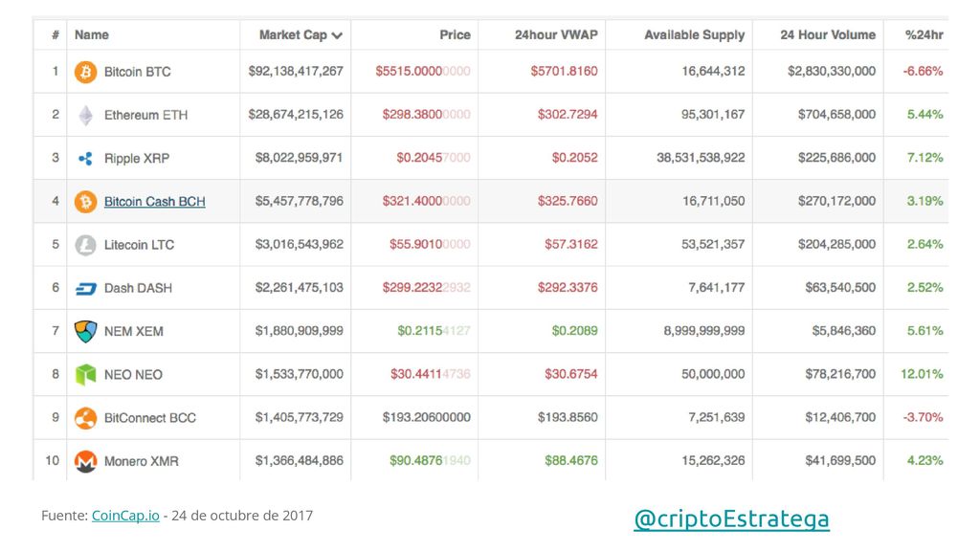Toggle Market Cap sort chevron arrow

pos(337,35)
